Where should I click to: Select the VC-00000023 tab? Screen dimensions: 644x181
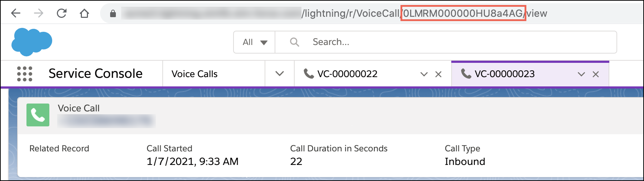[x=505, y=74]
